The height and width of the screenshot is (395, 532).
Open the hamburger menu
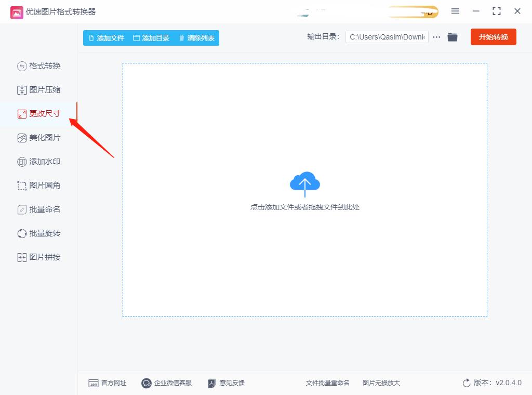click(x=455, y=11)
